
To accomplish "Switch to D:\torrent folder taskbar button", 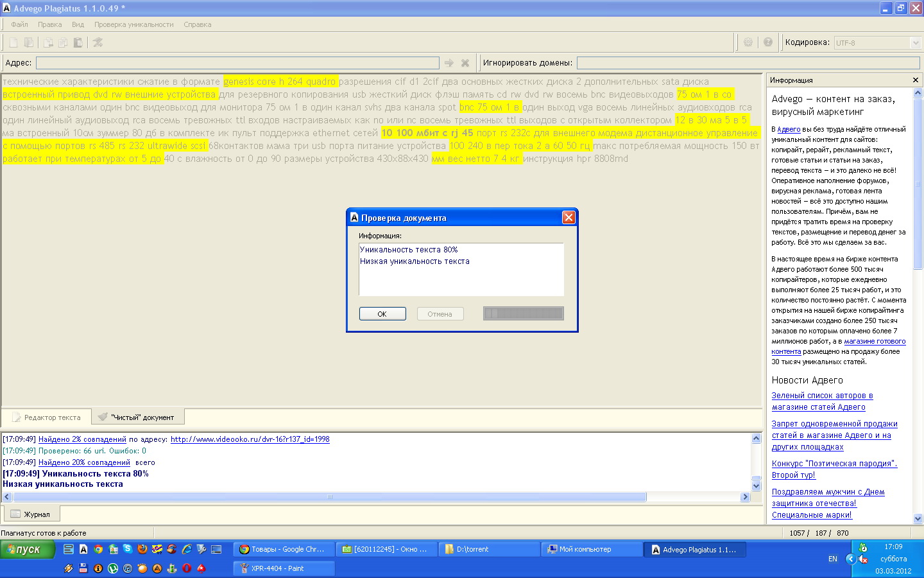I will pos(488,549).
